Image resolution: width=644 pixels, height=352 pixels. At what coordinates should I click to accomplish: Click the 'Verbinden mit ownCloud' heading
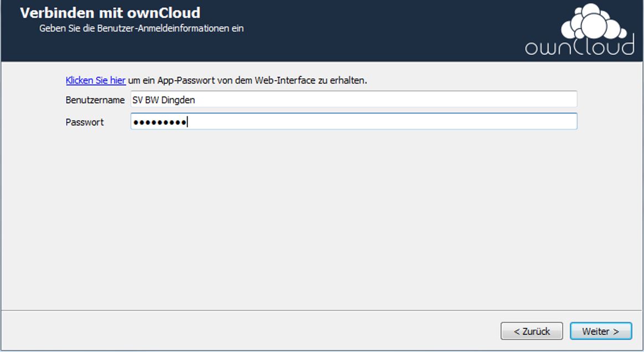pyautogui.click(x=110, y=12)
